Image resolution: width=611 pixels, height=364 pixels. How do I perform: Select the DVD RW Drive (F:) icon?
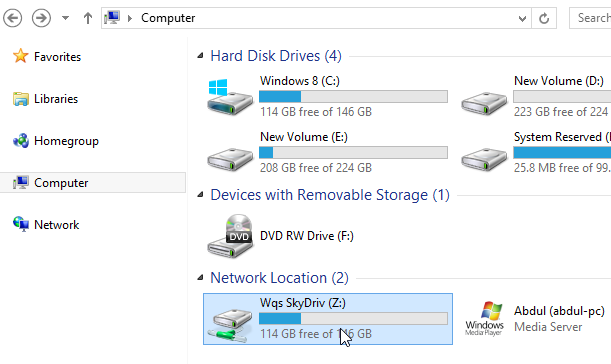[230, 236]
